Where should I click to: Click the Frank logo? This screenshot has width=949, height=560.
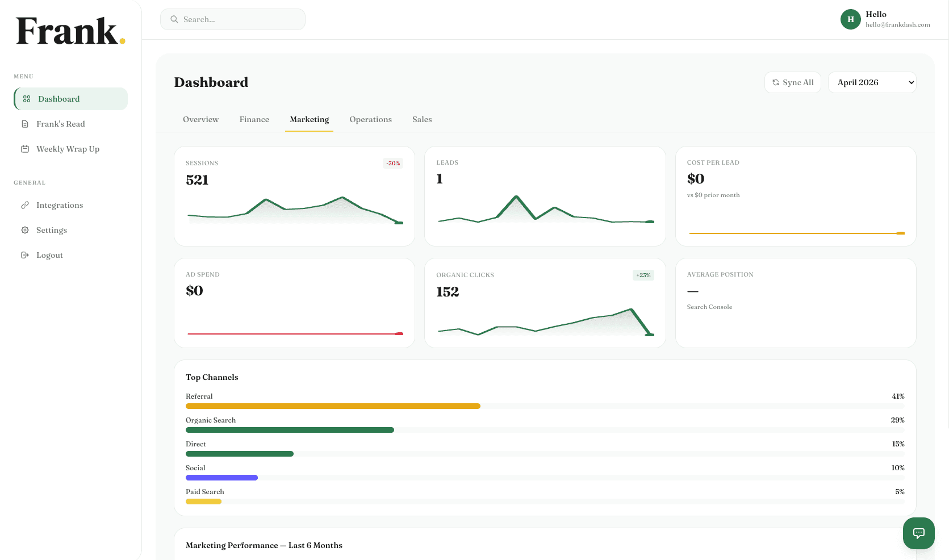[x=70, y=31]
